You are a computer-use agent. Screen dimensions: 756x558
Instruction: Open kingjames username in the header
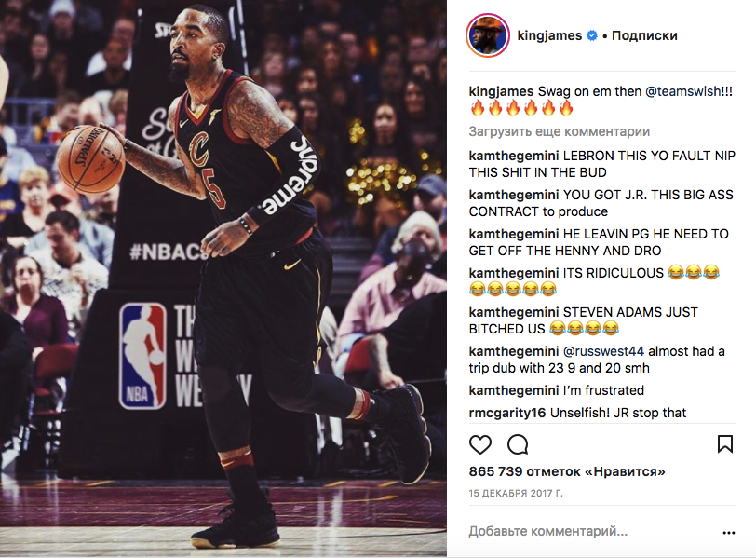click(x=549, y=35)
